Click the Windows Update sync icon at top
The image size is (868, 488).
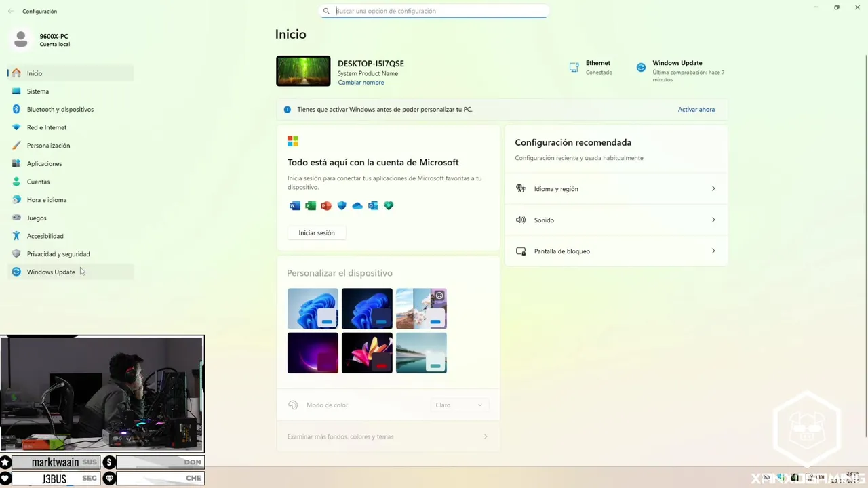point(641,67)
